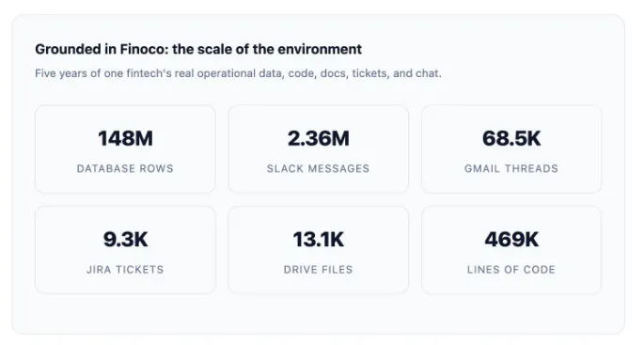Click the '13.1K' number
Viewport: 644px width, 345px height.
(319, 240)
